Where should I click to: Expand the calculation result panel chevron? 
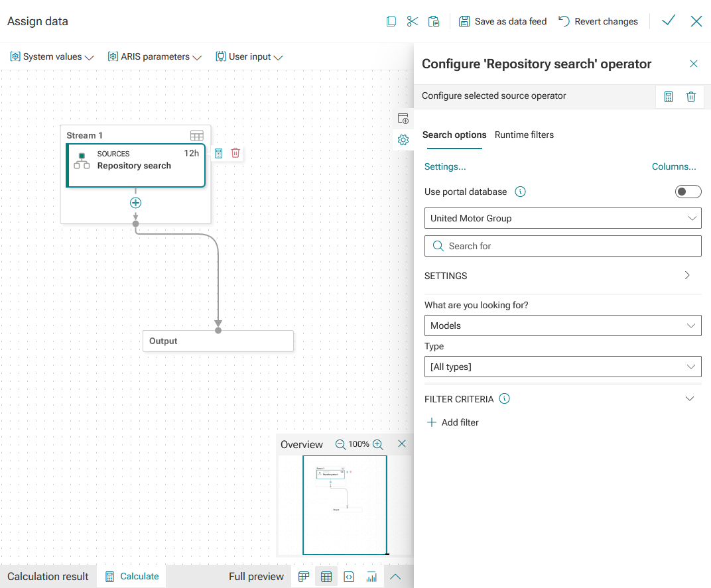pyautogui.click(x=395, y=577)
